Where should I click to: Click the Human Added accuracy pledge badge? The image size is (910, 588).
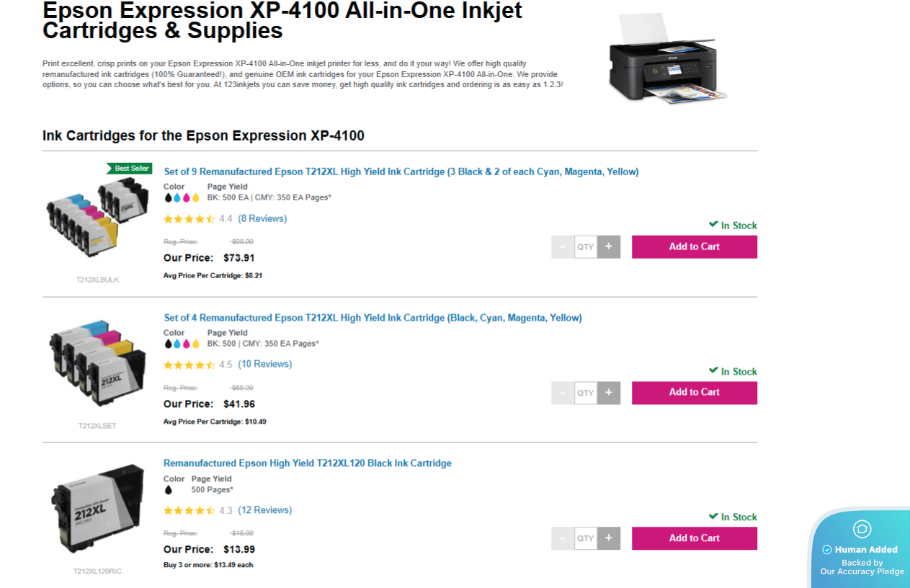pos(862,549)
